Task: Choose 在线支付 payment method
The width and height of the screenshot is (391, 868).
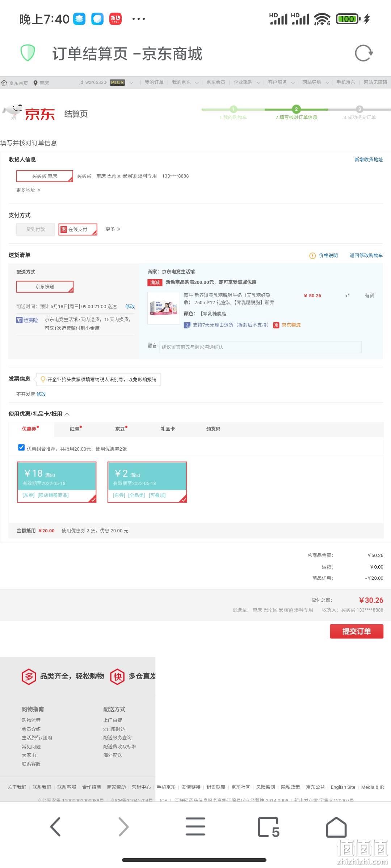Action: 78,229
